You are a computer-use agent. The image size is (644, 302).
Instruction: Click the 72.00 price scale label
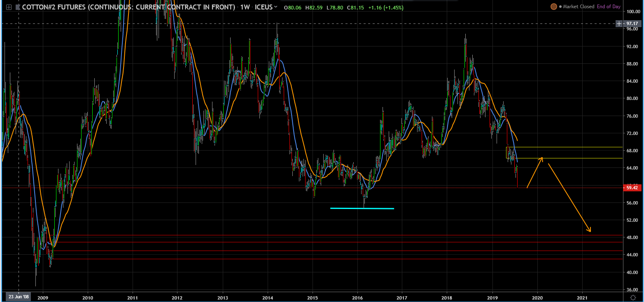[632, 133]
